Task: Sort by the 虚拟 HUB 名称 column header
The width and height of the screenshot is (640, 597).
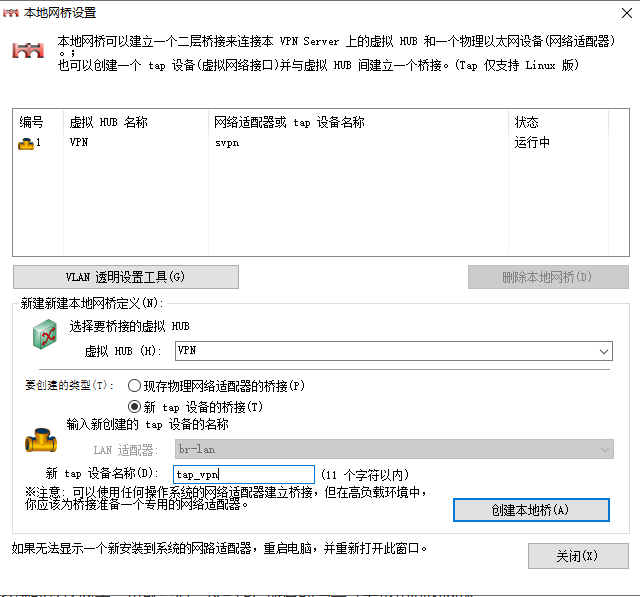Action: 136,122
